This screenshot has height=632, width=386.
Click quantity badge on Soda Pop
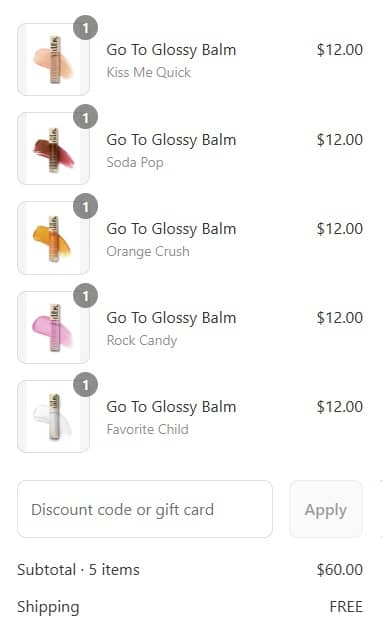[85, 117]
